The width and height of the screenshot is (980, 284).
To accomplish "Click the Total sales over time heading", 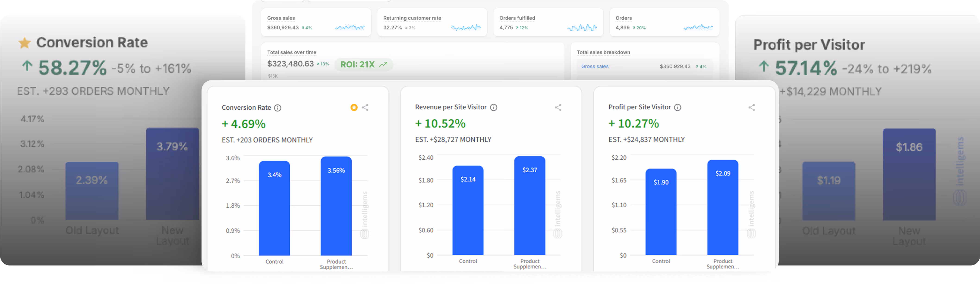I will point(292,52).
